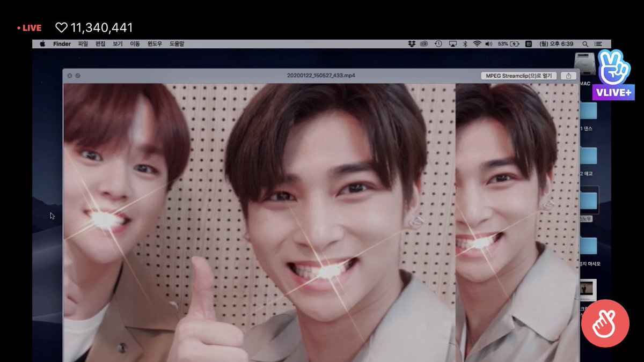Click the 53% battery status indicator

point(509,44)
